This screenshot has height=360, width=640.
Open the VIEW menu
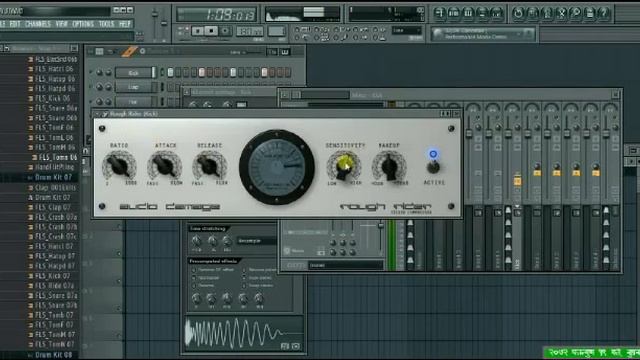62,24
